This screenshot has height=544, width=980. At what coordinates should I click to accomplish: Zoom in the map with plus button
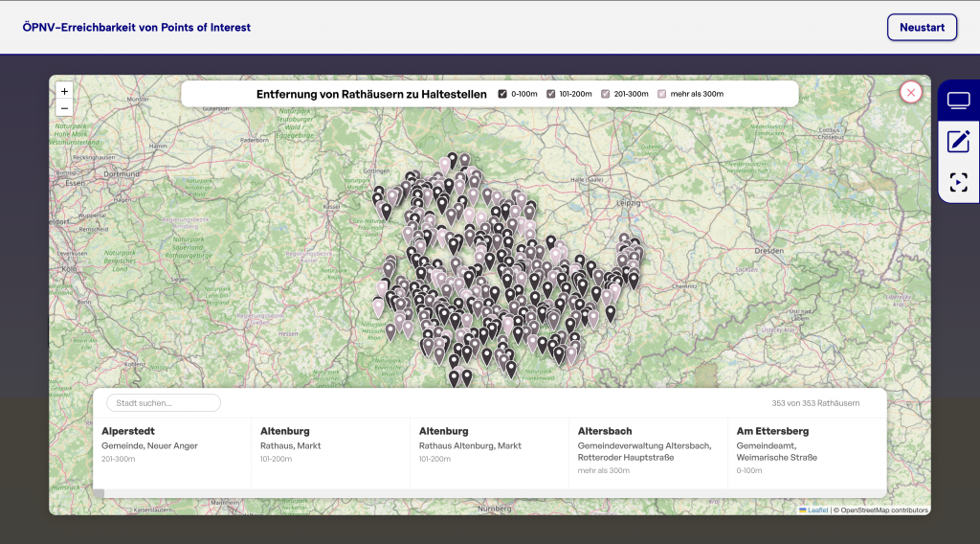(64, 91)
